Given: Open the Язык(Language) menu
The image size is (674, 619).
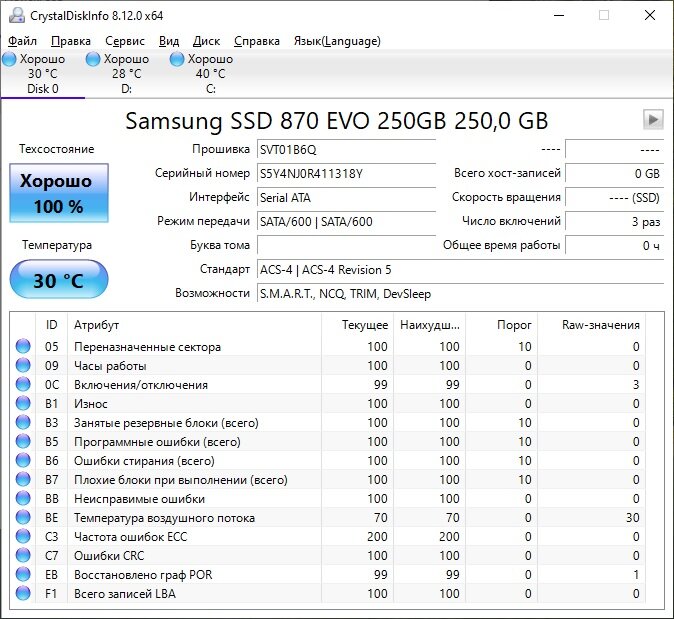Looking at the screenshot, I should pos(337,41).
